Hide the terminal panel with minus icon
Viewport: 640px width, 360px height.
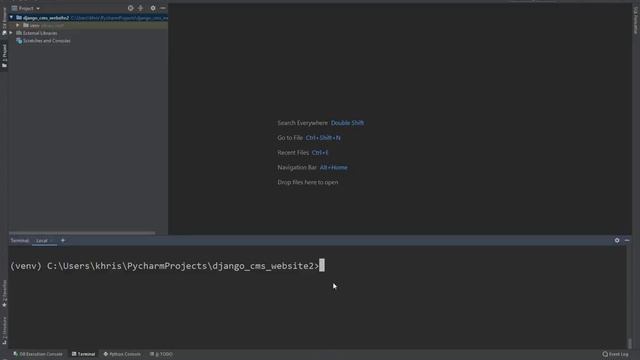click(x=627, y=240)
